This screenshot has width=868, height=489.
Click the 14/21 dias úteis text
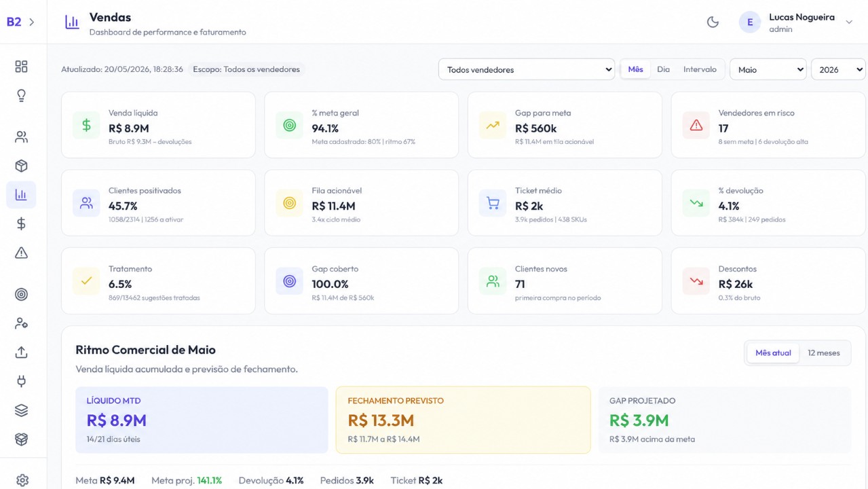coord(113,439)
